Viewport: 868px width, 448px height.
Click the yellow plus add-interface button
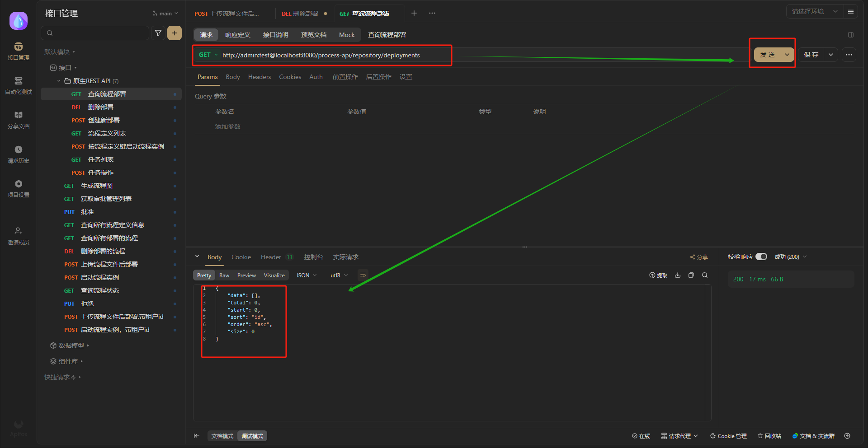point(175,33)
